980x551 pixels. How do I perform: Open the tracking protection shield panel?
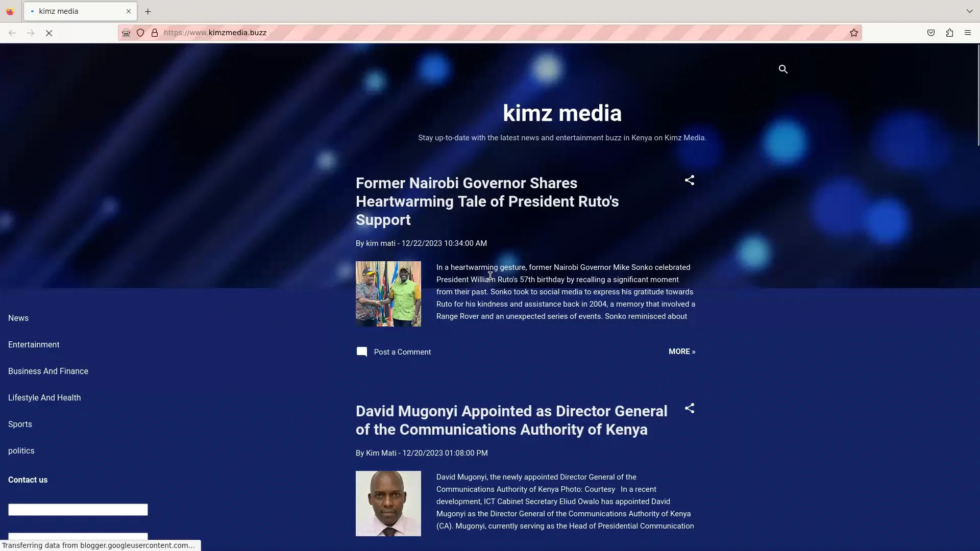(140, 33)
